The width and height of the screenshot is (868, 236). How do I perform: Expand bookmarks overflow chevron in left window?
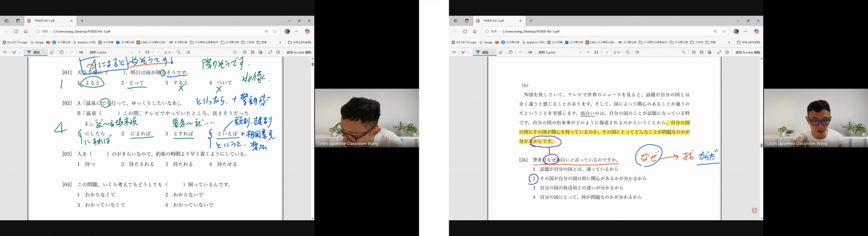(x=280, y=42)
